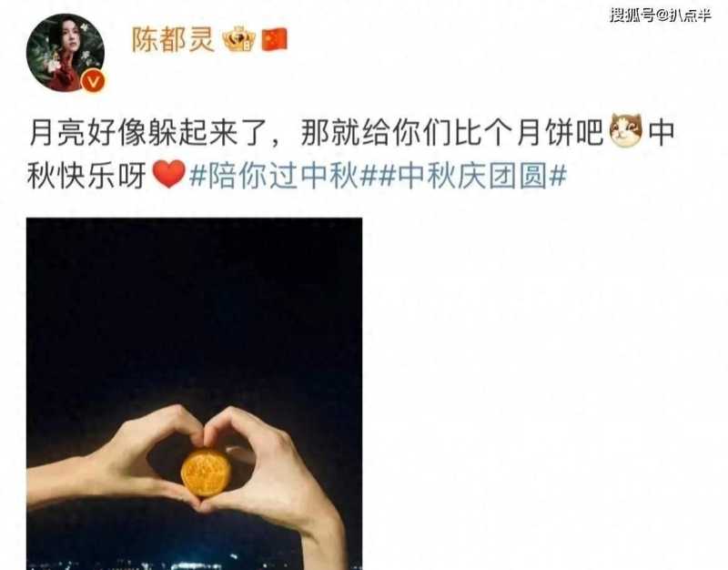Click the closing hash after 中秋庆团圆
This screenshot has width=728, height=570.
tap(558, 176)
